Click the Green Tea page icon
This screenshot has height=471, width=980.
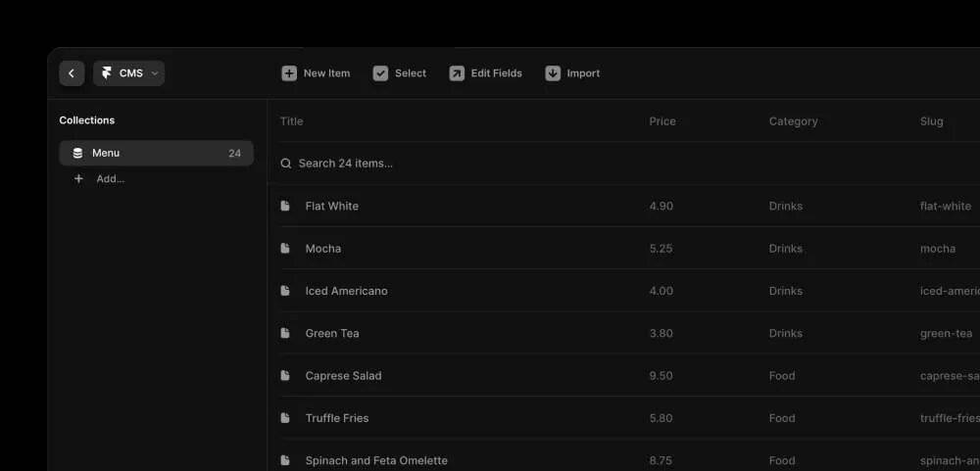coord(285,333)
